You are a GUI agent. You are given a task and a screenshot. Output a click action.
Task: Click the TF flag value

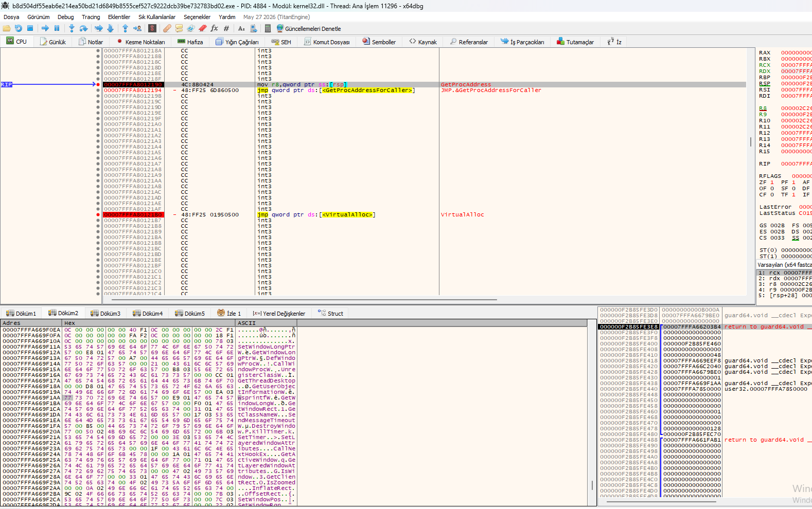click(x=793, y=194)
